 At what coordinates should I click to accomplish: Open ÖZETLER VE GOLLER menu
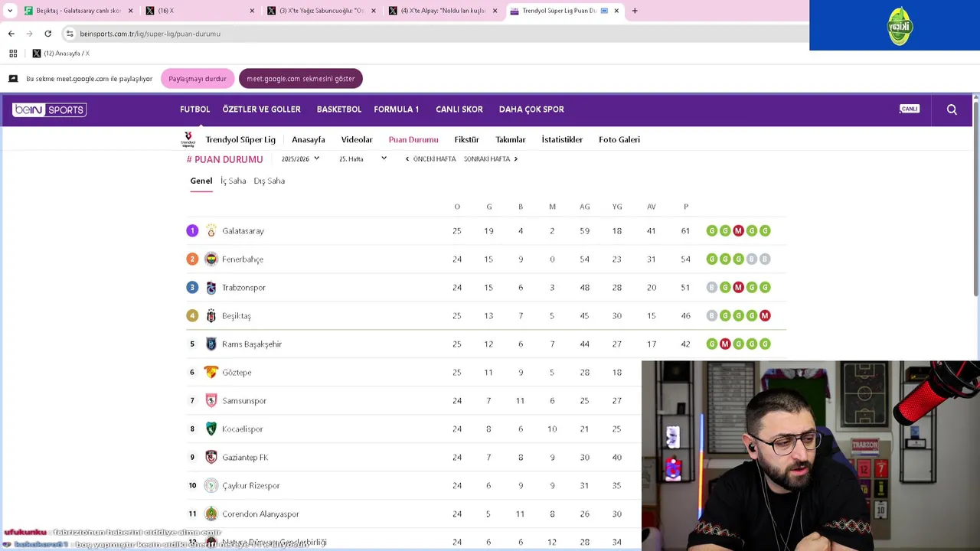coord(262,109)
